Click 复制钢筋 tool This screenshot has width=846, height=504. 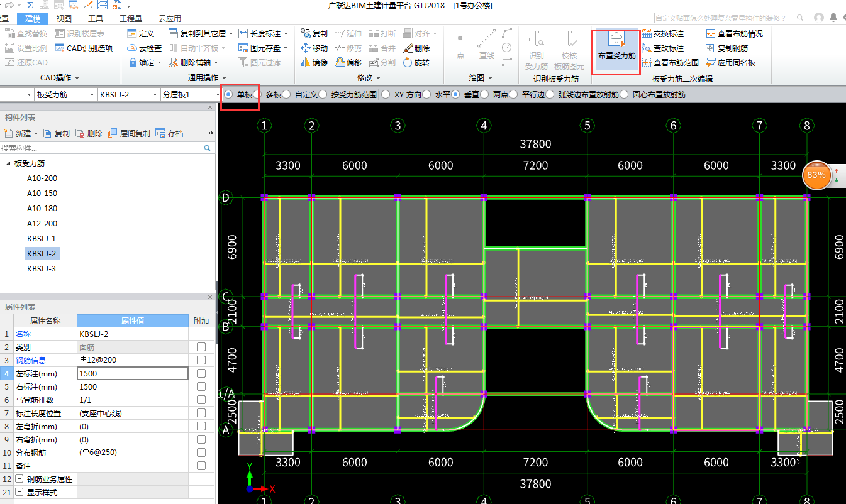(727, 48)
